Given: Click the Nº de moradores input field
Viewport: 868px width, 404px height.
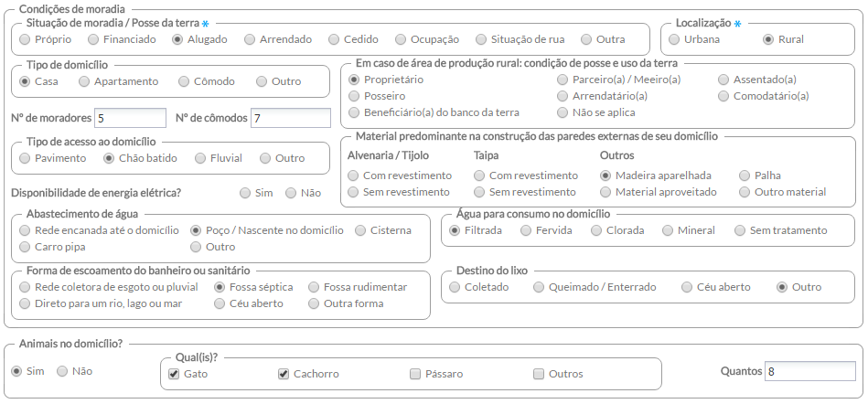Looking at the screenshot, I should coord(130,119).
